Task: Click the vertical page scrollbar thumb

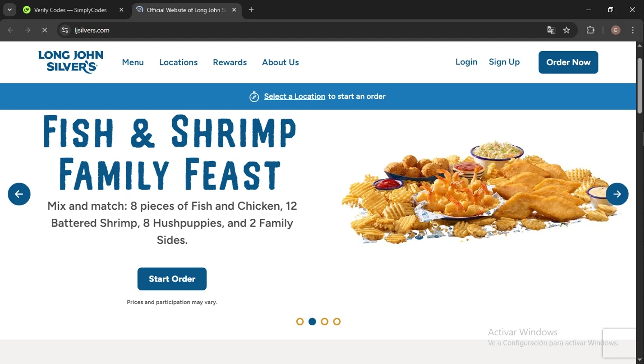Action: point(640,85)
